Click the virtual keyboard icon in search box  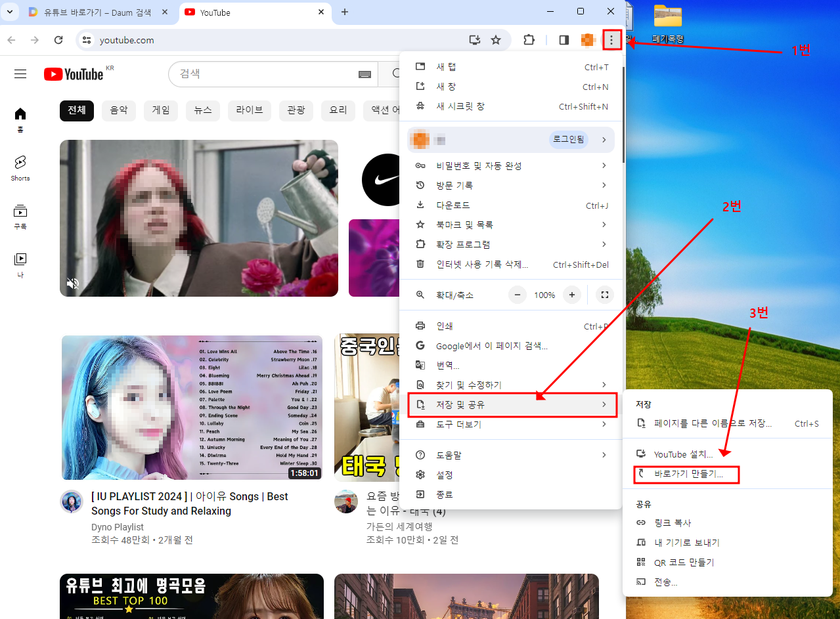tap(365, 74)
